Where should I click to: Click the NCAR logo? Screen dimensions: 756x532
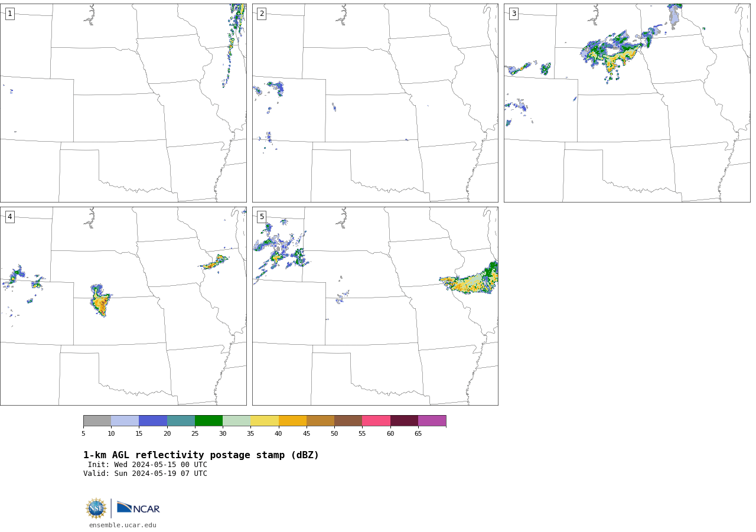138,508
